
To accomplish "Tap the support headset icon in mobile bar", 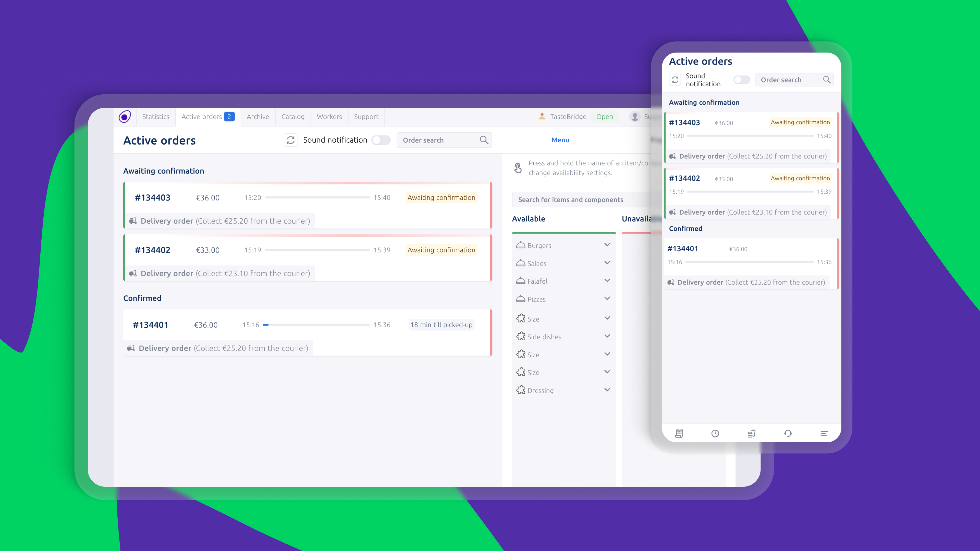I will coord(788,433).
